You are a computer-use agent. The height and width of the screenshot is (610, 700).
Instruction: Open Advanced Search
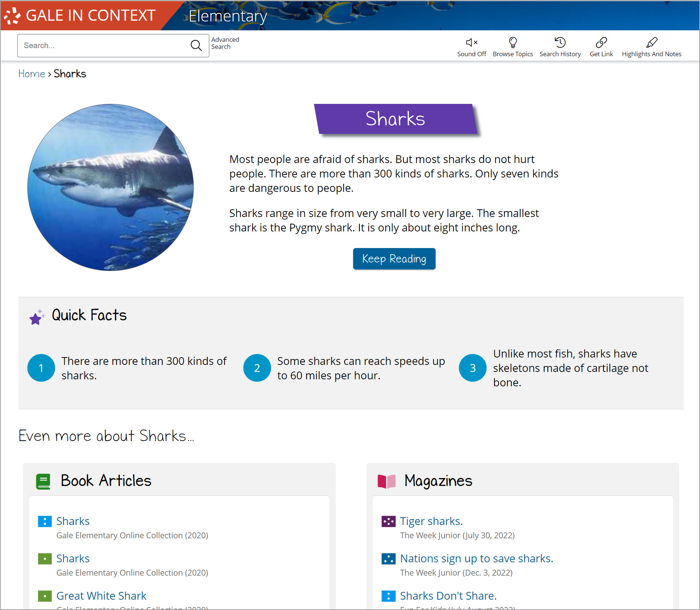(225, 43)
